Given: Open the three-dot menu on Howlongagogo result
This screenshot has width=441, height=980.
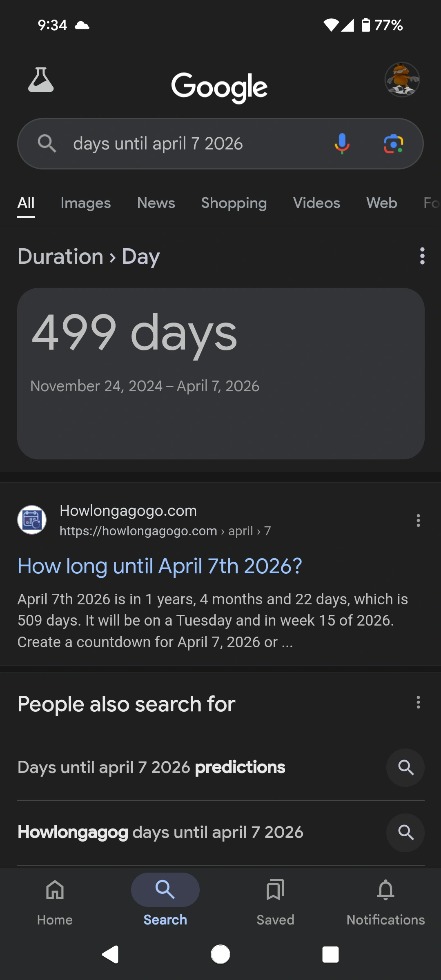Looking at the screenshot, I should [x=418, y=520].
